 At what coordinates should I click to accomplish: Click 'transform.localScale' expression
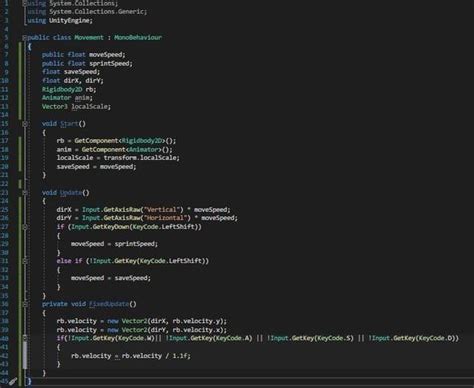point(140,158)
